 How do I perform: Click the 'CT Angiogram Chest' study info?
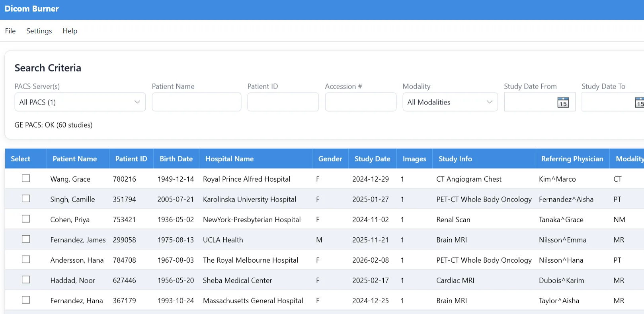(x=469, y=179)
